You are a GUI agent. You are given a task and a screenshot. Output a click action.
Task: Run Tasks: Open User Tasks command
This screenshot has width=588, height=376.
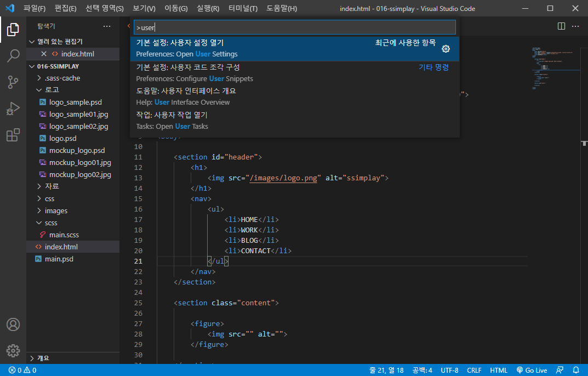[295, 121]
